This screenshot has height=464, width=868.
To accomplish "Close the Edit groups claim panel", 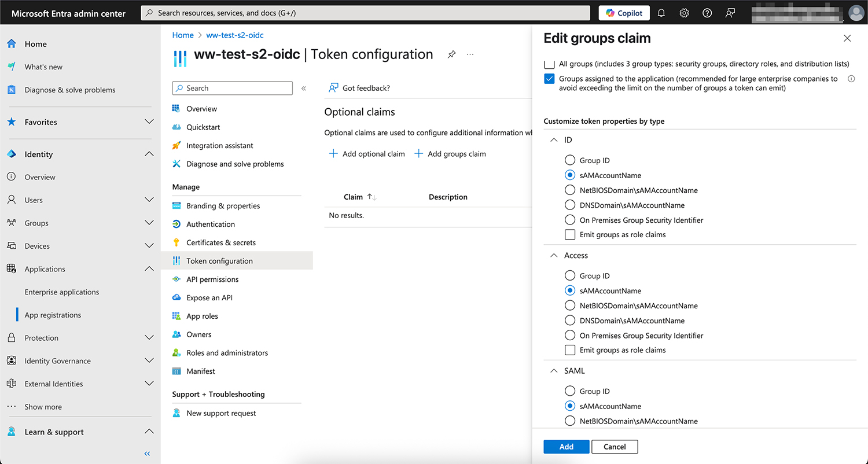I will [x=847, y=38].
